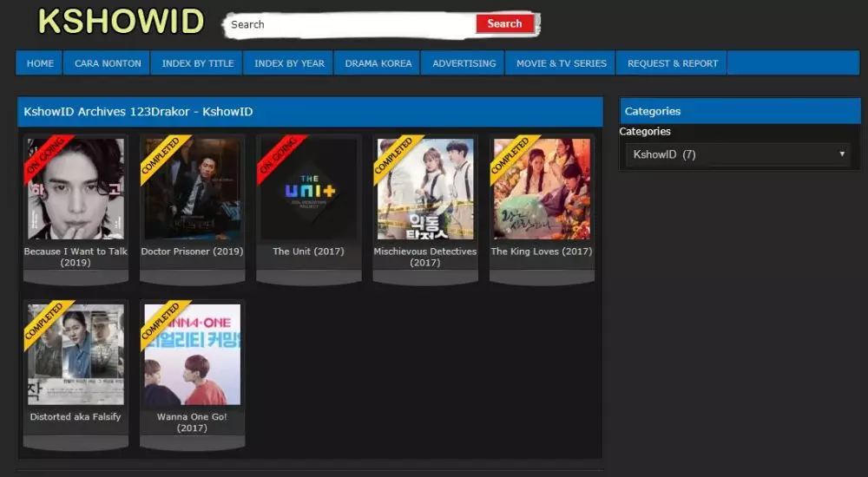Open REQUEST & REPORT menu item

[673, 63]
